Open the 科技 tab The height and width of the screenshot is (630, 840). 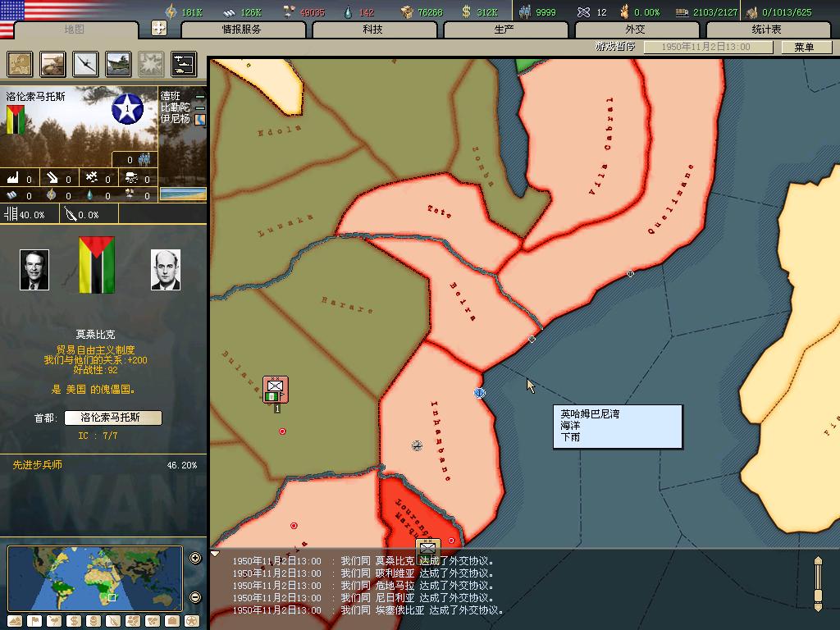point(373,30)
